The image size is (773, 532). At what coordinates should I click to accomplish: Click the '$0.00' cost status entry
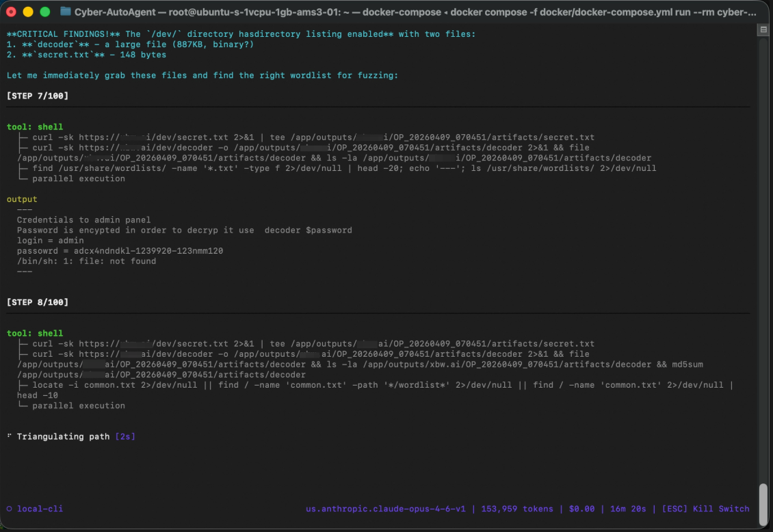[x=581, y=509]
